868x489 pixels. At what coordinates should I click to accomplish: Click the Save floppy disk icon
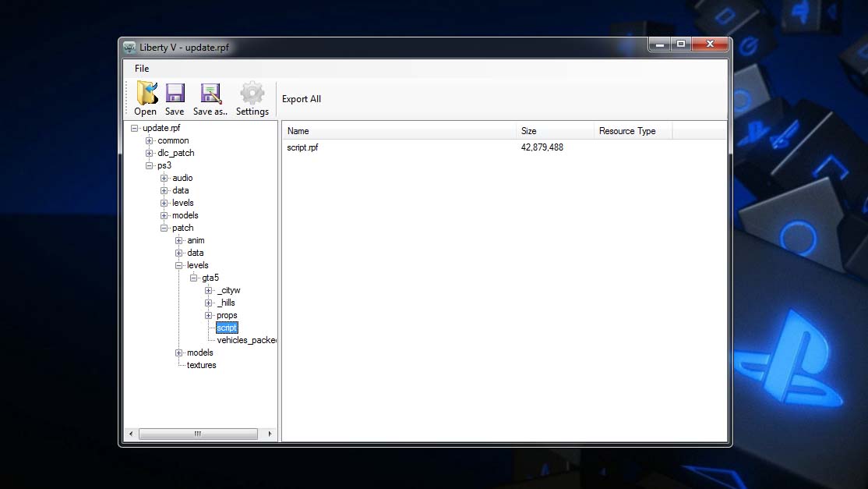pyautogui.click(x=175, y=93)
